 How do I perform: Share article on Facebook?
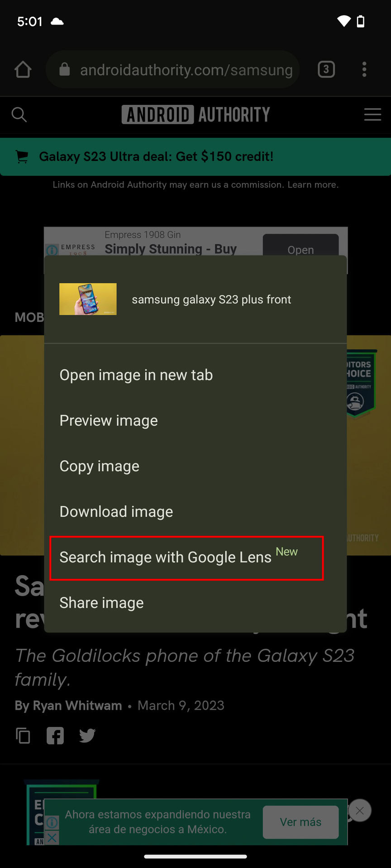[x=55, y=736]
